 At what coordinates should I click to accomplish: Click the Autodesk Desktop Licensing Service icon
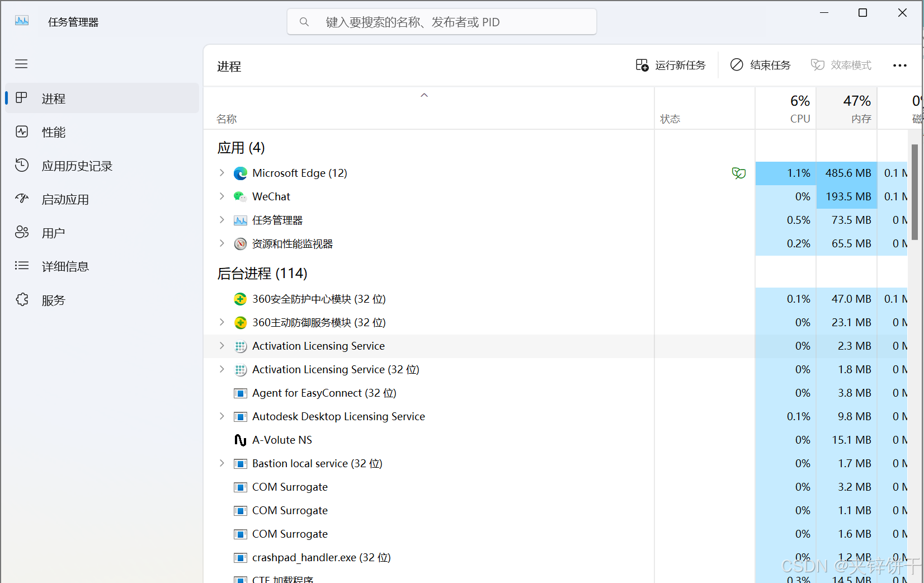point(241,417)
